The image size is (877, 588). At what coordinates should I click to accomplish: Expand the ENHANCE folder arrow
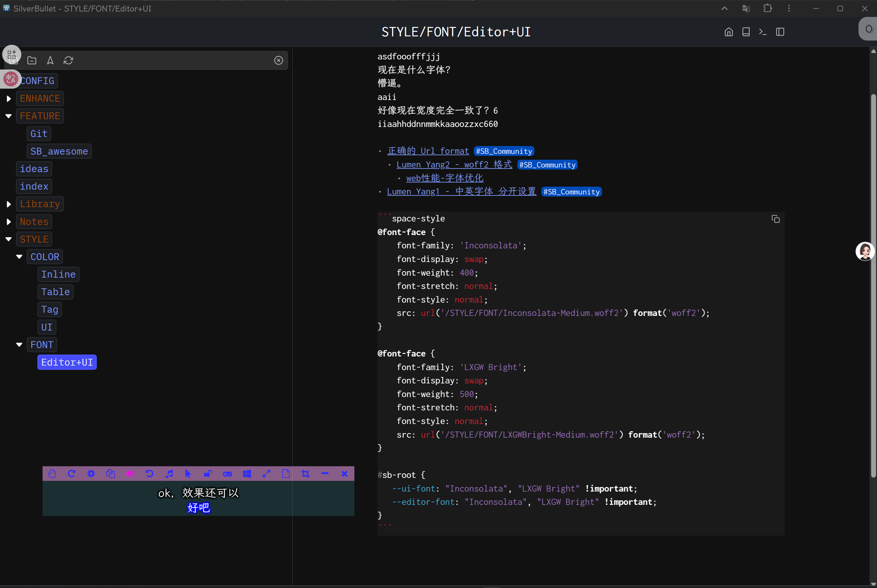(x=9, y=99)
